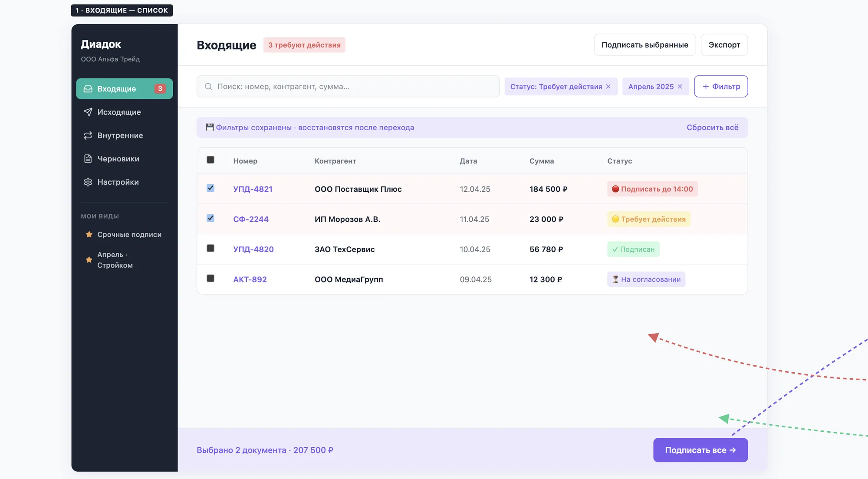Click the Экспорт button
The image size is (868, 479).
(724, 45)
